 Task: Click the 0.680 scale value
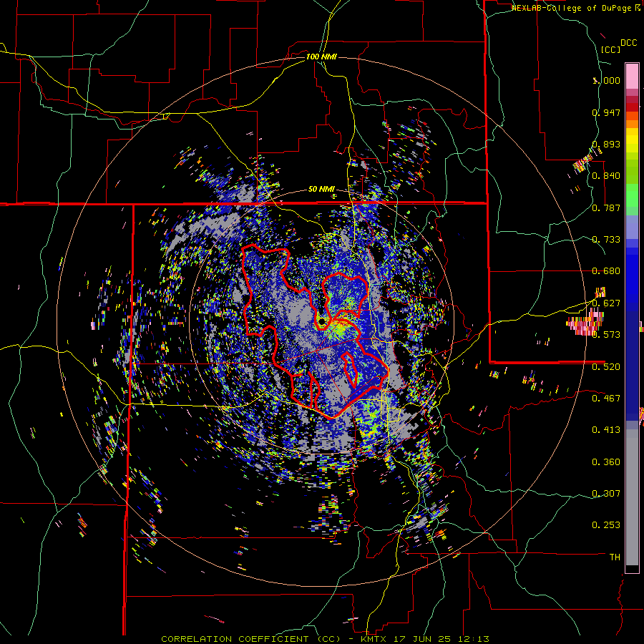(606, 271)
